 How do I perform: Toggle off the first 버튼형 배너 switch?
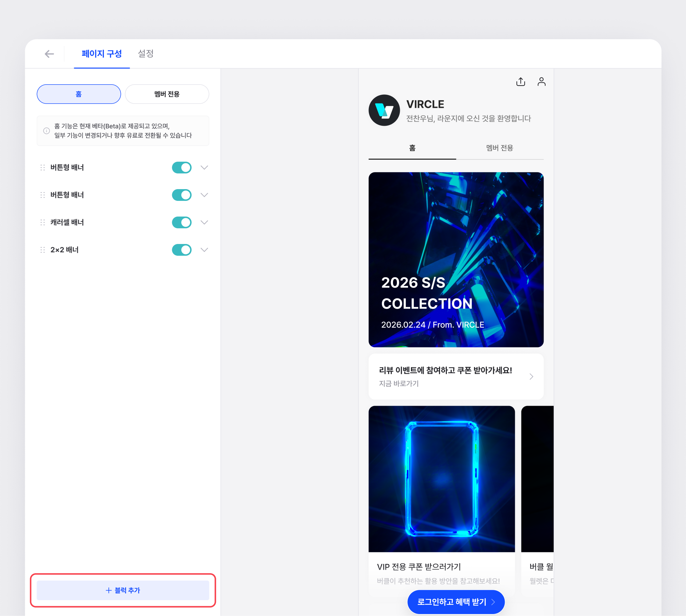tap(182, 168)
